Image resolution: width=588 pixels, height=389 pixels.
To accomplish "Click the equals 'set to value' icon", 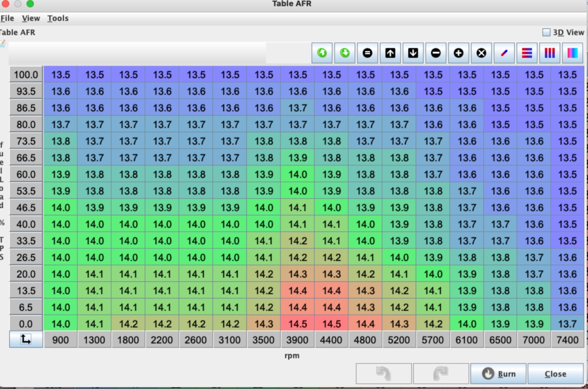I will coord(367,53).
